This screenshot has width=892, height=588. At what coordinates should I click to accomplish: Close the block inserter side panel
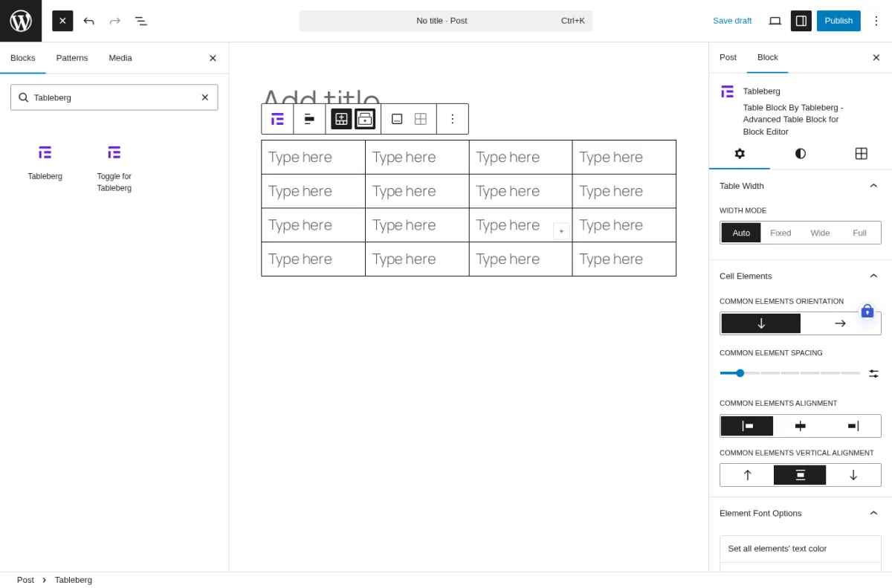213,58
